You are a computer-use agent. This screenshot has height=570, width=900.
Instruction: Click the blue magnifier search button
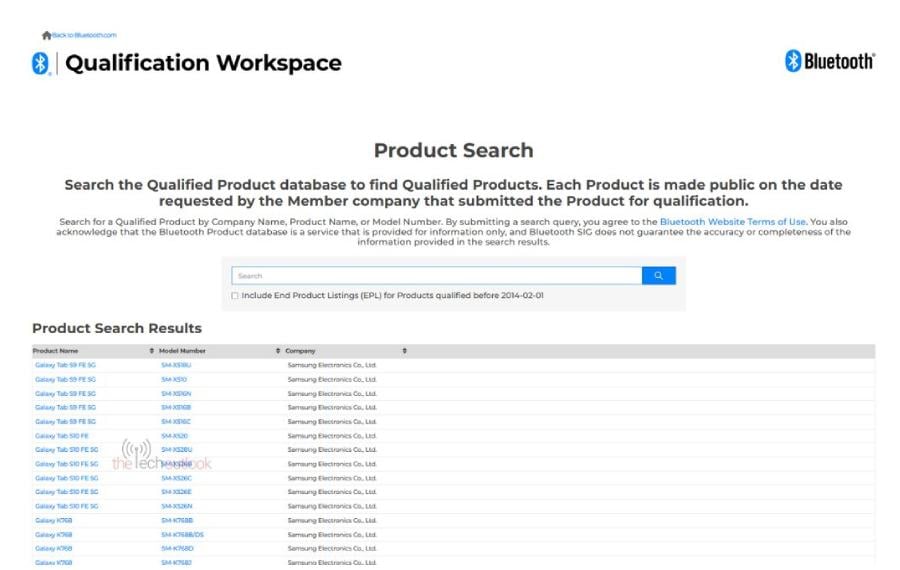[x=658, y=276]
